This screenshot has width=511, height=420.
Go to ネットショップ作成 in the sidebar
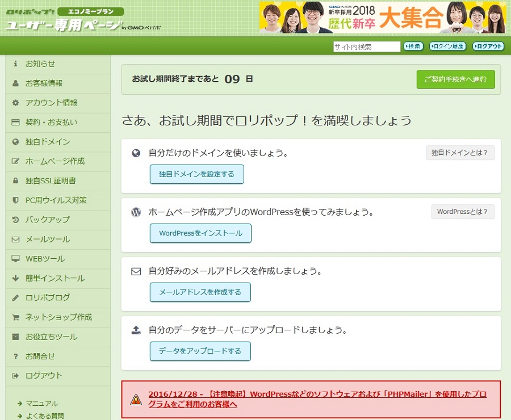[58, 317]
